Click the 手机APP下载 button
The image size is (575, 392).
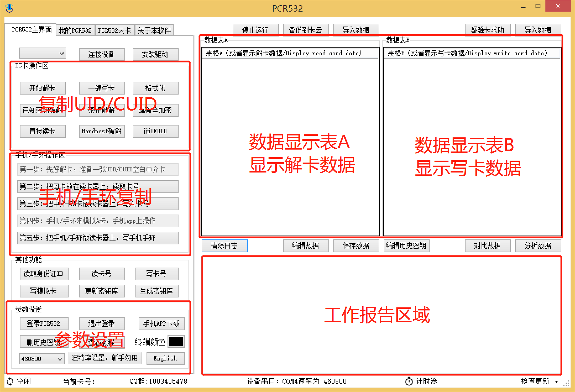(x=161, y=323)
